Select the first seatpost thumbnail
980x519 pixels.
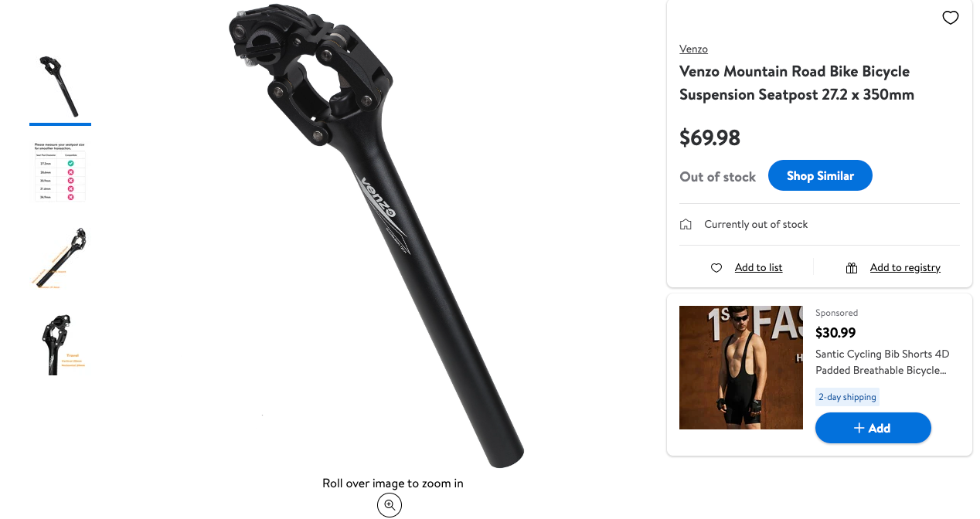[x=60, y=86]
